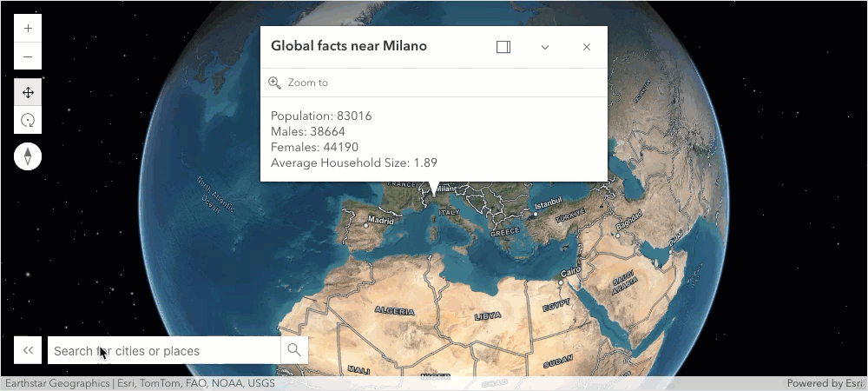This screenshot has width=868, height=391.
Task: Zoom in with the plus button
Action: (28, 29)
